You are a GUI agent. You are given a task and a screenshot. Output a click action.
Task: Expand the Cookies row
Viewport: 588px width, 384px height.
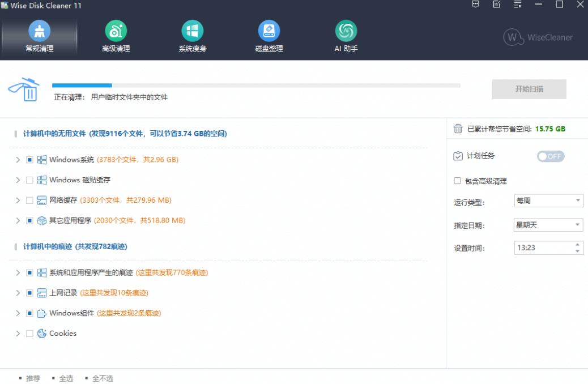[x=18, y=334]
